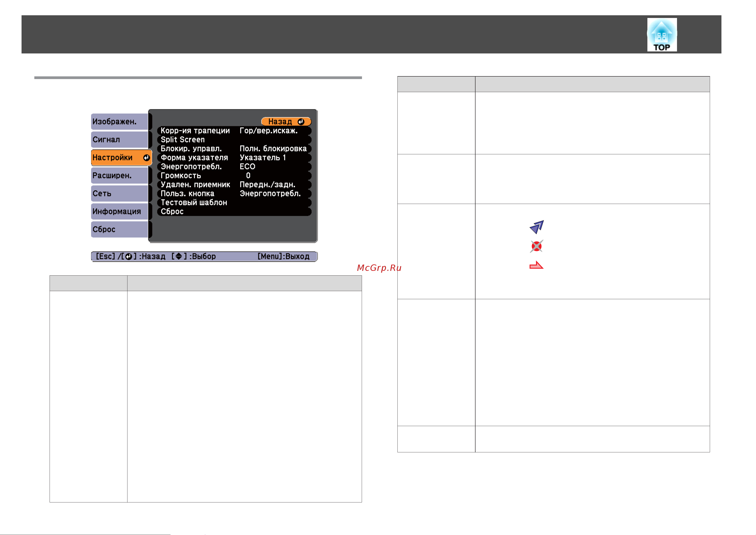
Task: Click the enter icon beside Настройки
Action: (147, 158)
